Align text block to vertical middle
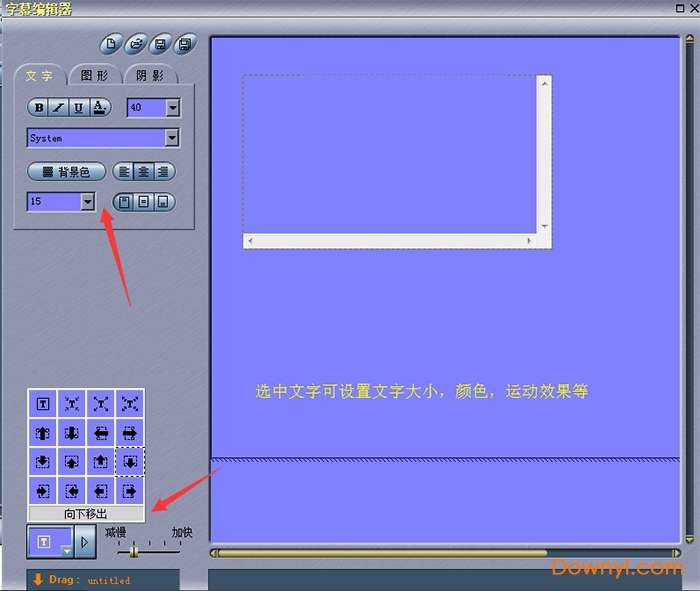Image resolution: width=700 pixels, height=591 pixels. click(x=144, y=202)
